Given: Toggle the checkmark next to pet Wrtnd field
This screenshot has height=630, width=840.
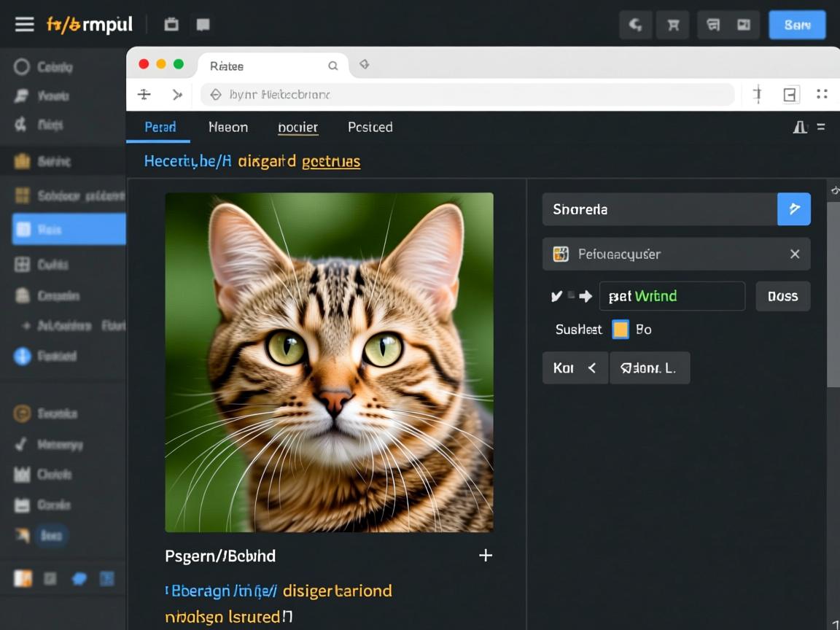Looking at the screenshot, I should [x=557, y=296].
